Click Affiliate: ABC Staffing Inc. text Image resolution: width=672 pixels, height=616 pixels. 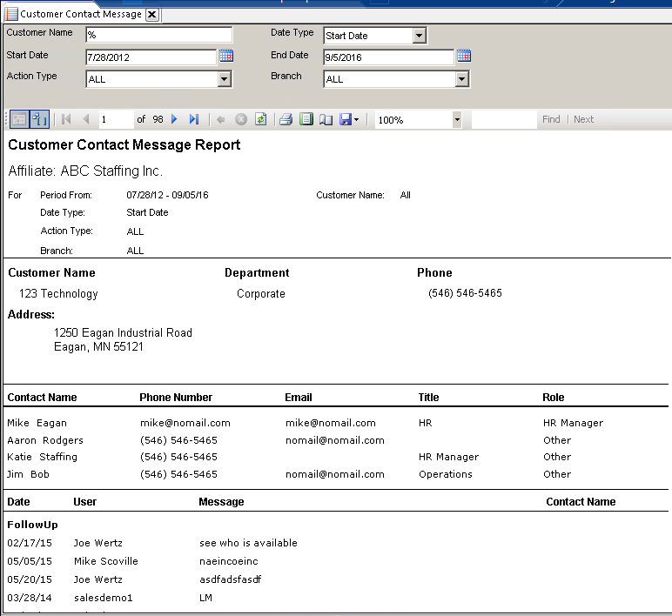coord(85,171)
